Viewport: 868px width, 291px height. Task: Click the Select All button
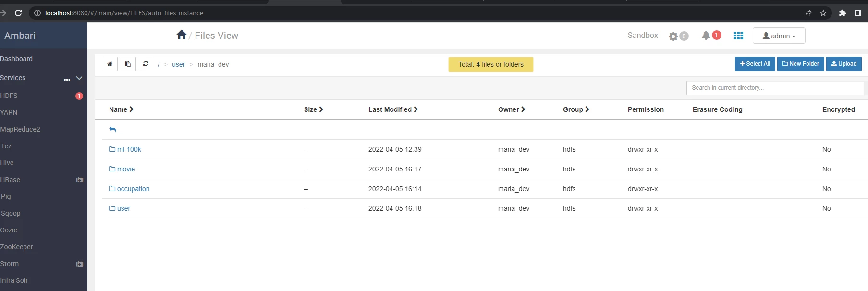pos(755,64)
